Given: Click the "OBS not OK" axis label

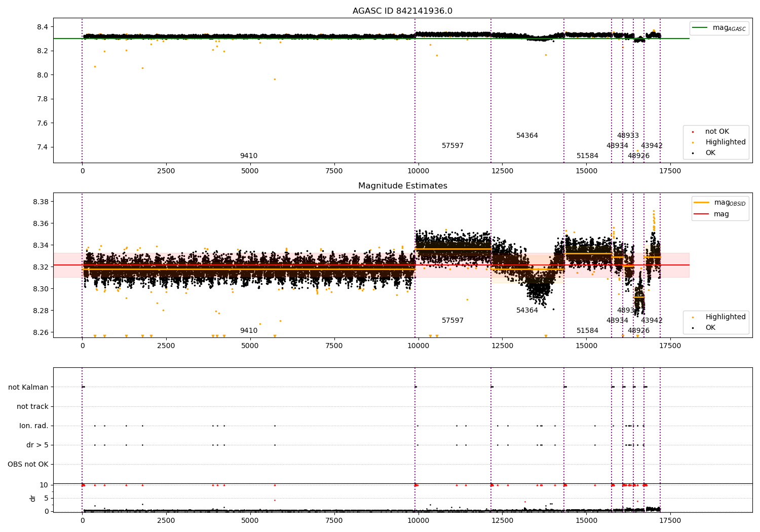Looking at the screenshot, I should coord(28,464).
